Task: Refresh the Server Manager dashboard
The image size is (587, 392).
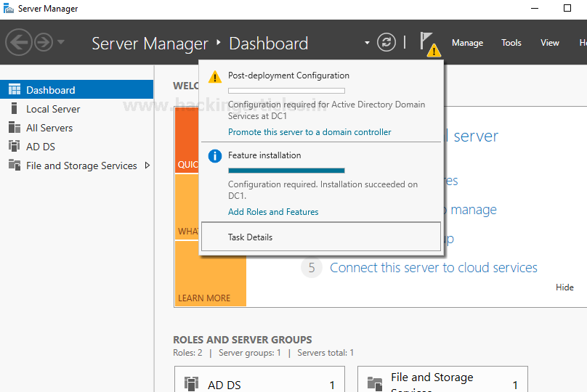Action: click(386, 42)
